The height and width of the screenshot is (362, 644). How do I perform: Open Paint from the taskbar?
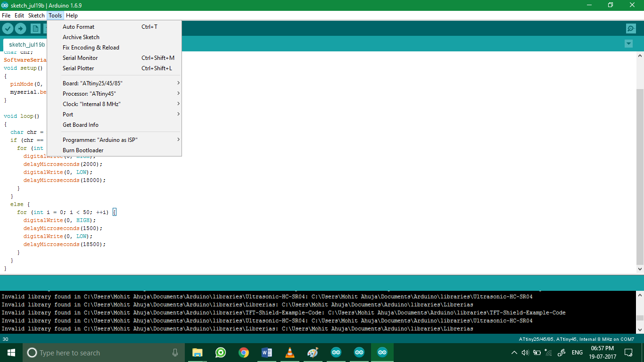(x=313, y=353)
